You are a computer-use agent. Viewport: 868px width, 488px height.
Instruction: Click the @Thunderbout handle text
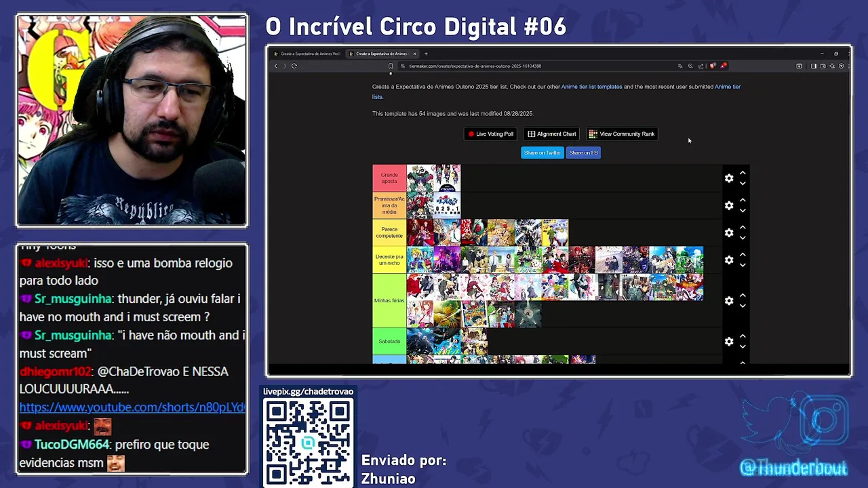[x=793, y=468]
